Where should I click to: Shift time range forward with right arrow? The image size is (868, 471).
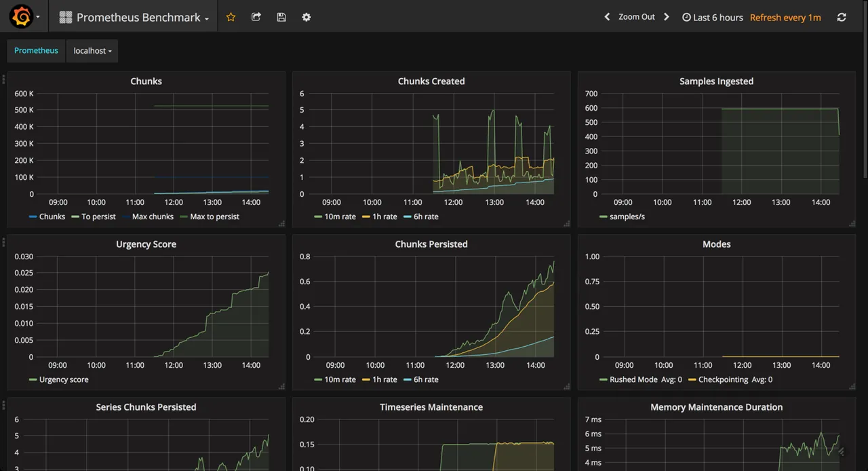click(667, 17)
